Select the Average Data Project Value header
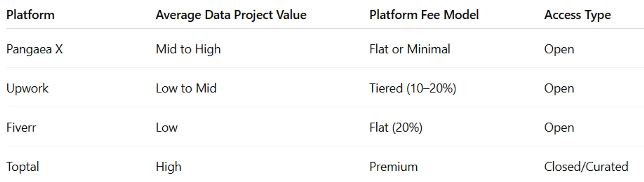Viewport: 644px width, 182px height. pyautogui.click(x=231, y=15)
